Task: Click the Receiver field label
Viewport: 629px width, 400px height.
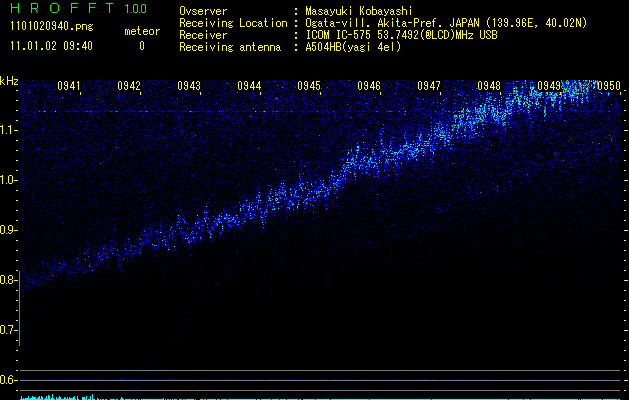Action: click(203, 35)
